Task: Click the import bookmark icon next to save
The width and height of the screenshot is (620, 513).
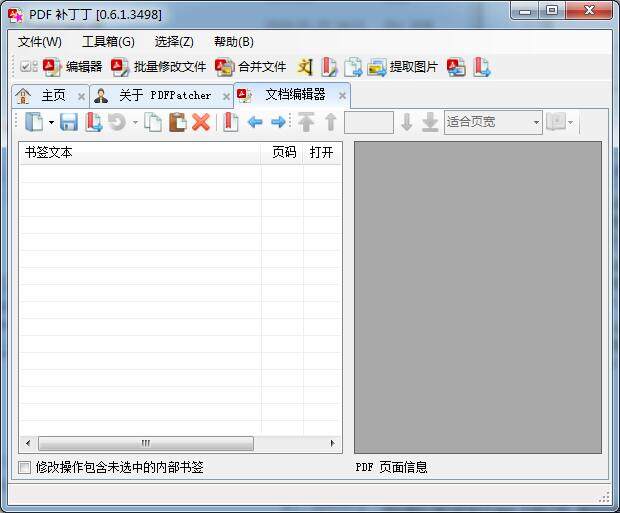Action: click(93, 122)
